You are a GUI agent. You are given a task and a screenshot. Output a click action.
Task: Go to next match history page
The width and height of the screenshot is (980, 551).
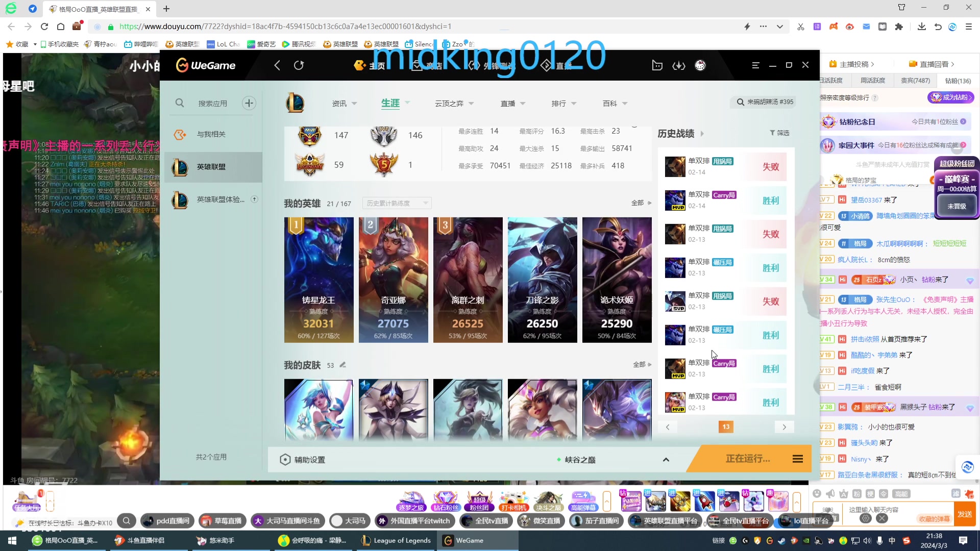point(785,427)
